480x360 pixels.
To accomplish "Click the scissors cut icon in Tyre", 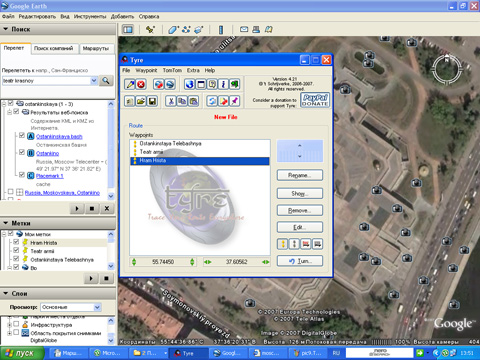I will click(171, 101).
